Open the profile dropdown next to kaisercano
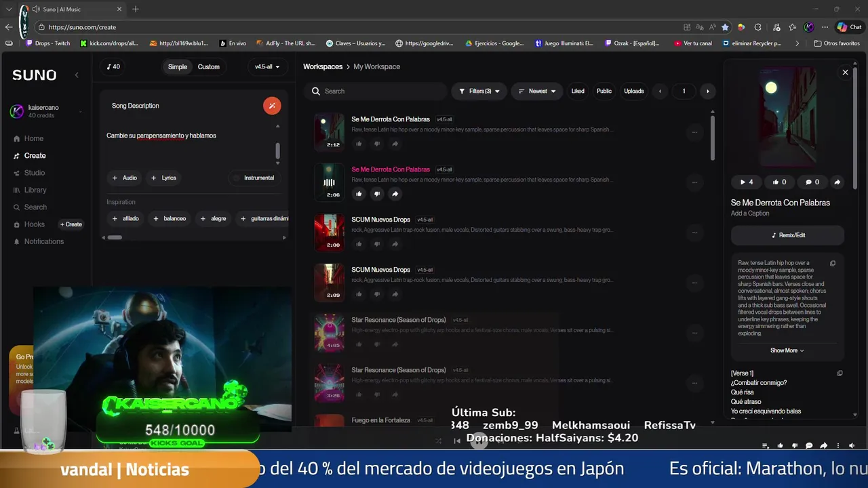 (x=81, y=112)
